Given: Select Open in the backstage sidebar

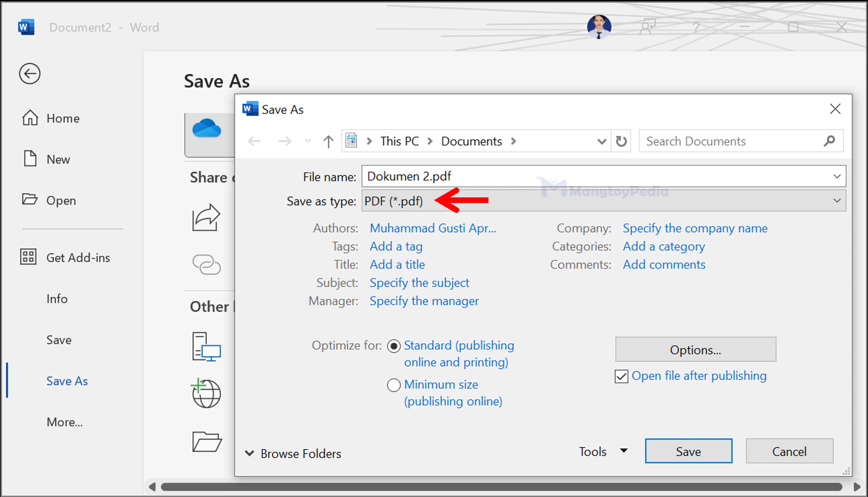Looking at the screenshot, I should [49, 200].
